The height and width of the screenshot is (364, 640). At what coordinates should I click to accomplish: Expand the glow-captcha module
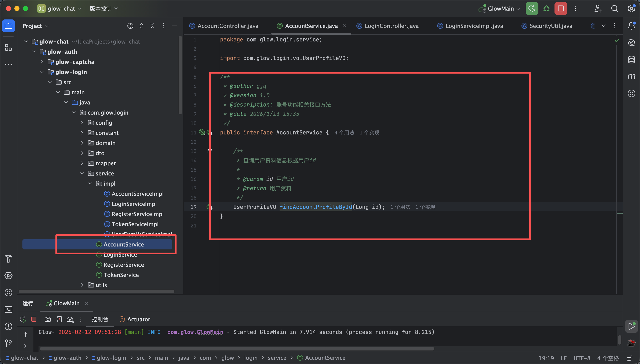point(42,62)
